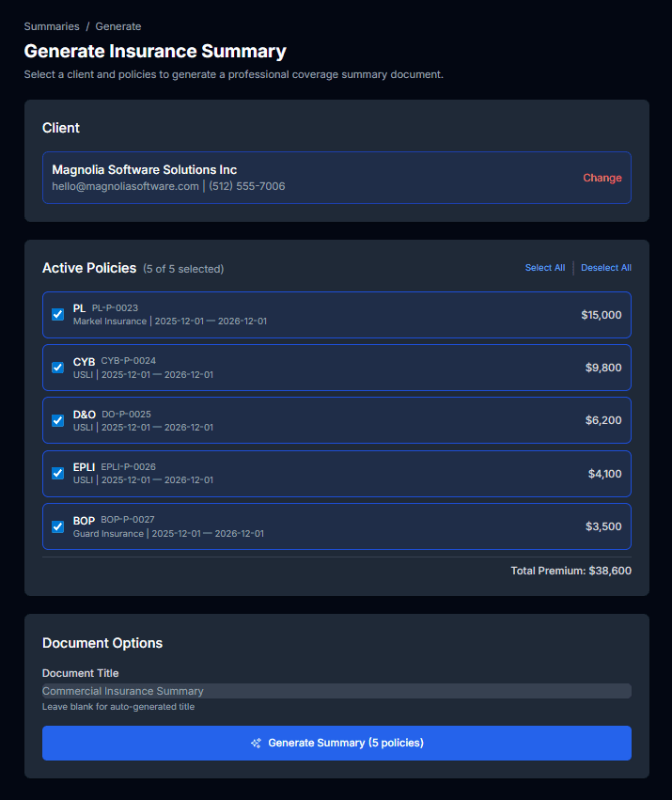The height and width of the screenshot is (800, 672).
Task: Click Change to switch client
Action: (x=602, y=177)
